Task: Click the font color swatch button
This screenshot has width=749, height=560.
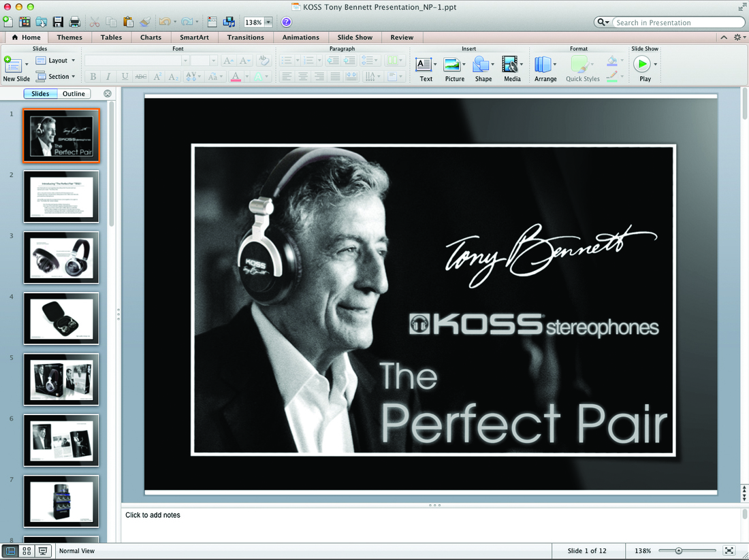Action: 236,76
